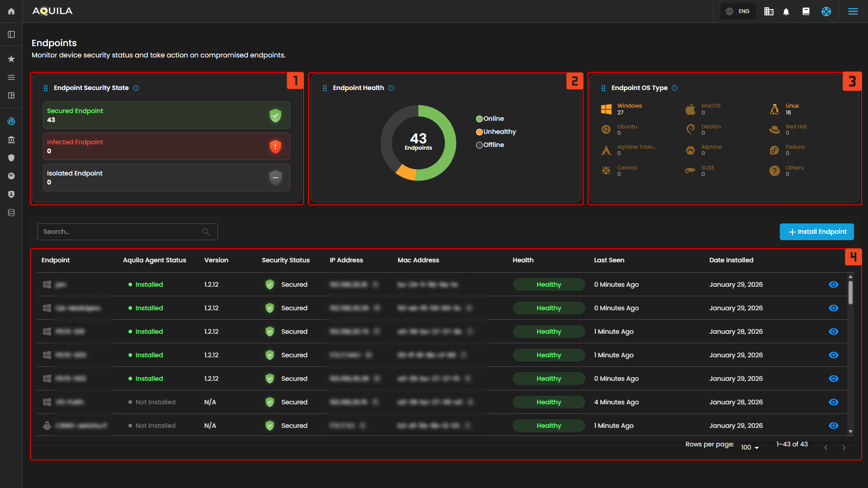Sort table by Security Status column header
This screenshot has width=868, height=488.
click(285, 260)
